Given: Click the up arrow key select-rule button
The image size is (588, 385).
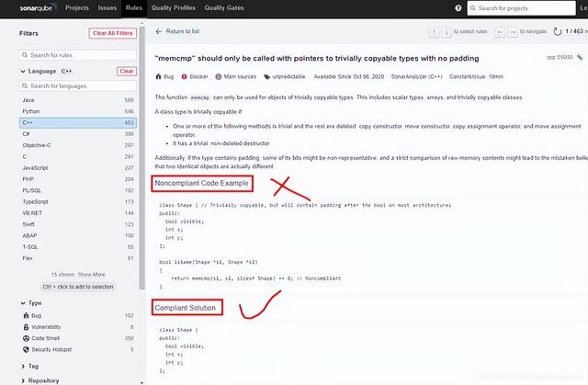Looking at the screenshot, I should click(x=434, y=32).
